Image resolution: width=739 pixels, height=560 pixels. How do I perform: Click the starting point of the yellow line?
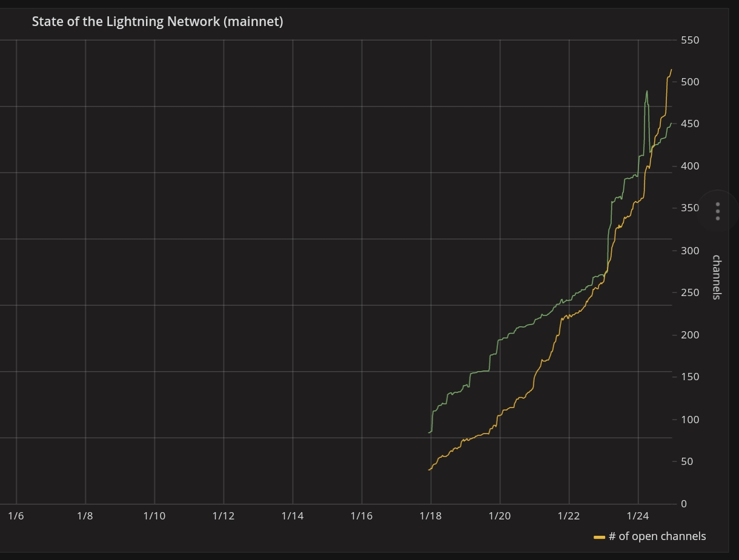(x=429, y=469)
